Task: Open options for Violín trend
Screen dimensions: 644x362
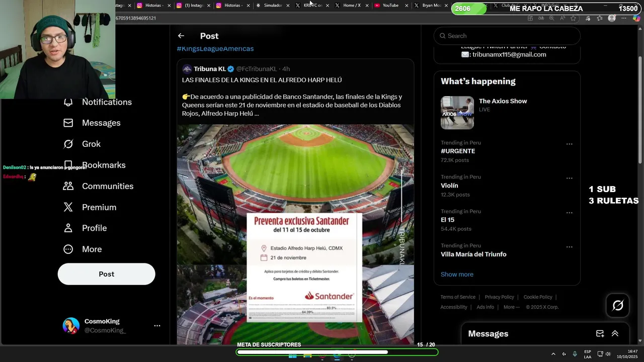Action: (570, 178)
